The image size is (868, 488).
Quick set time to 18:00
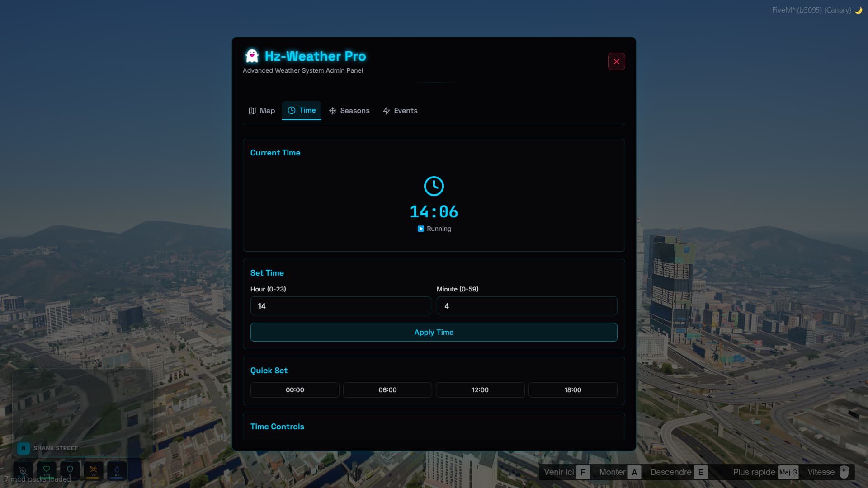(573, 390)
